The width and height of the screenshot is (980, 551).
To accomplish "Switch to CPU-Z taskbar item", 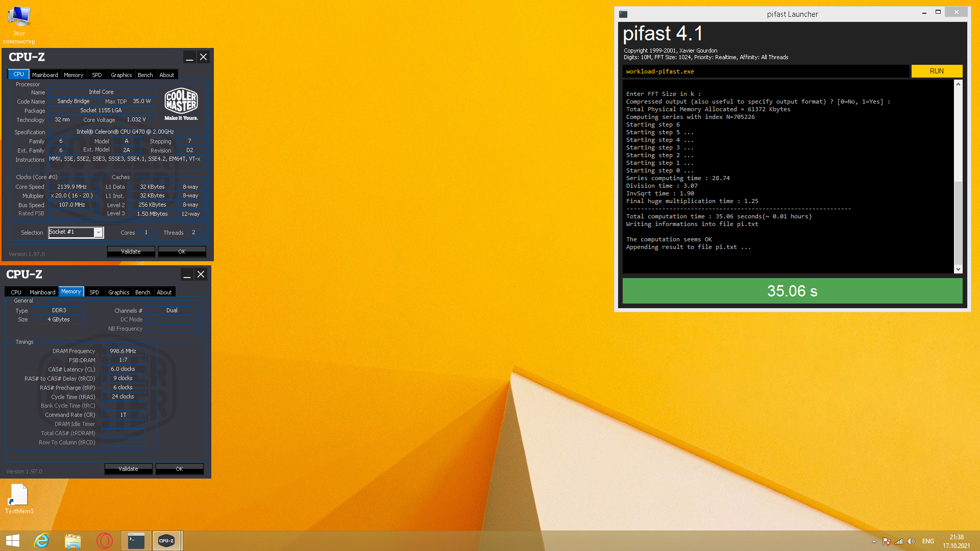I will (167, 541).
